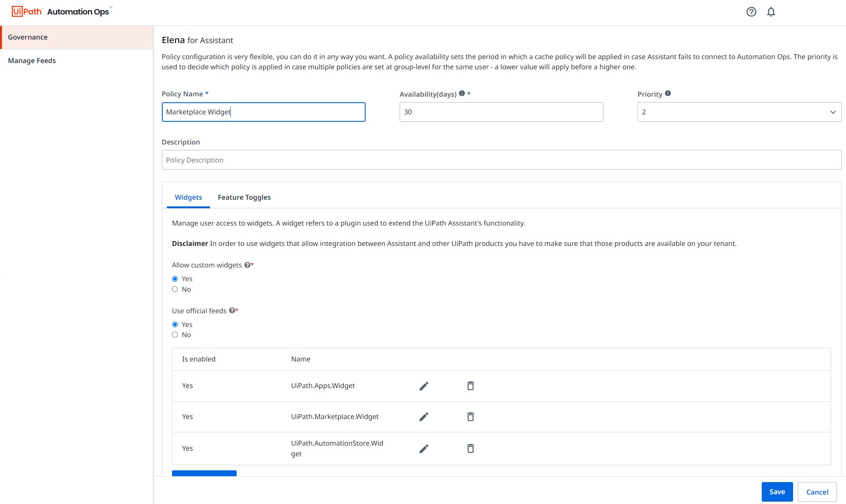Click the delete icon for UiPath.Apps.Widget
This screenshot has height=504, width=846.
coord(471,385)
